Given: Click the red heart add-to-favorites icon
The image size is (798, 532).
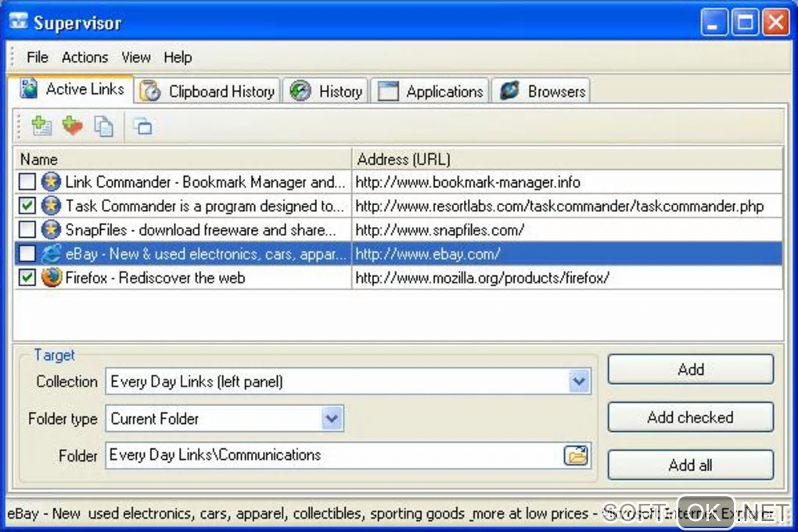Looking at the screenshot, I should 72,126.
